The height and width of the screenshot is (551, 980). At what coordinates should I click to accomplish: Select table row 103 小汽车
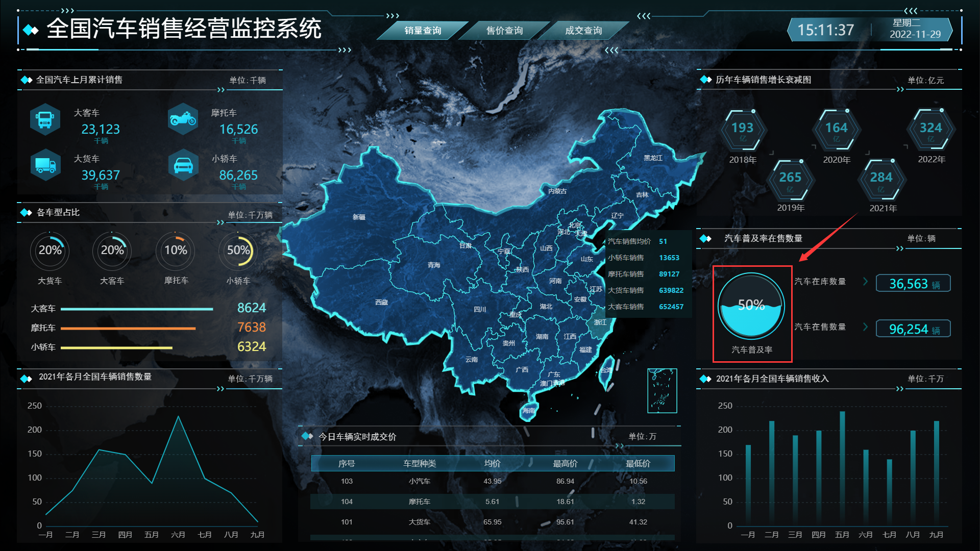pyautogui.click(x=493, y=481)
